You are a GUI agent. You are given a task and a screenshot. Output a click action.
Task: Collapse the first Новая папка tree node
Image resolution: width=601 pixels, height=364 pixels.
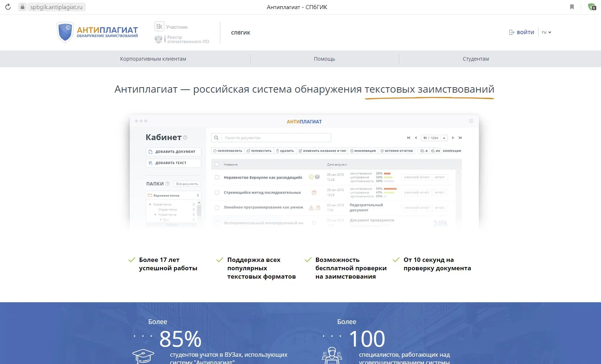150,205
